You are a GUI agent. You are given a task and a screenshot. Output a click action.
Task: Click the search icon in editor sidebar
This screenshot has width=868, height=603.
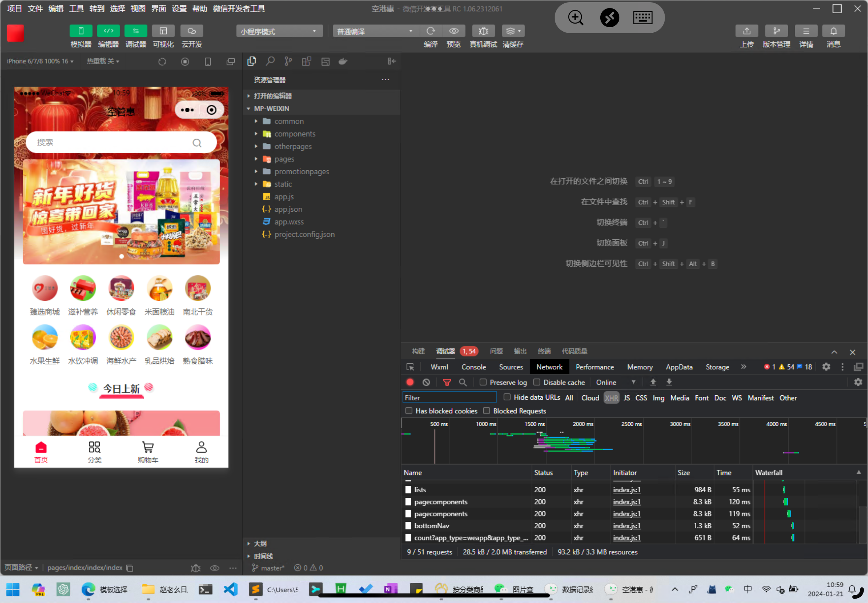pyautogui.click(x=270, y=61)
